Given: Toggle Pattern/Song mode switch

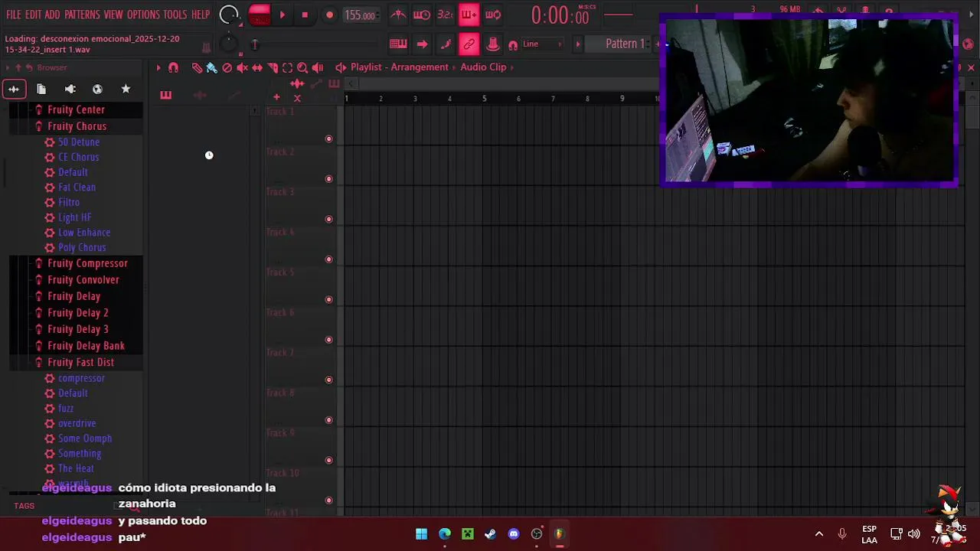Looking at the screenshot, I should (x=259, y=15).
